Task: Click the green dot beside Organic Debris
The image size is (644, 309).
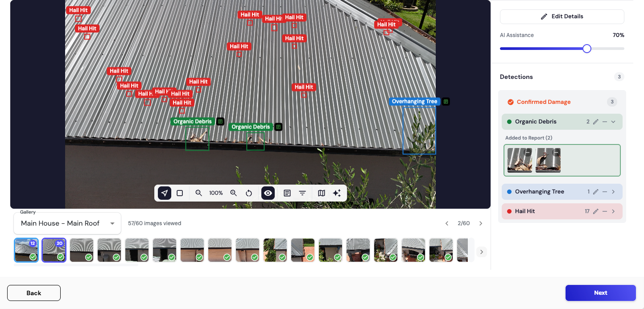Action: [x=509, y=122]
